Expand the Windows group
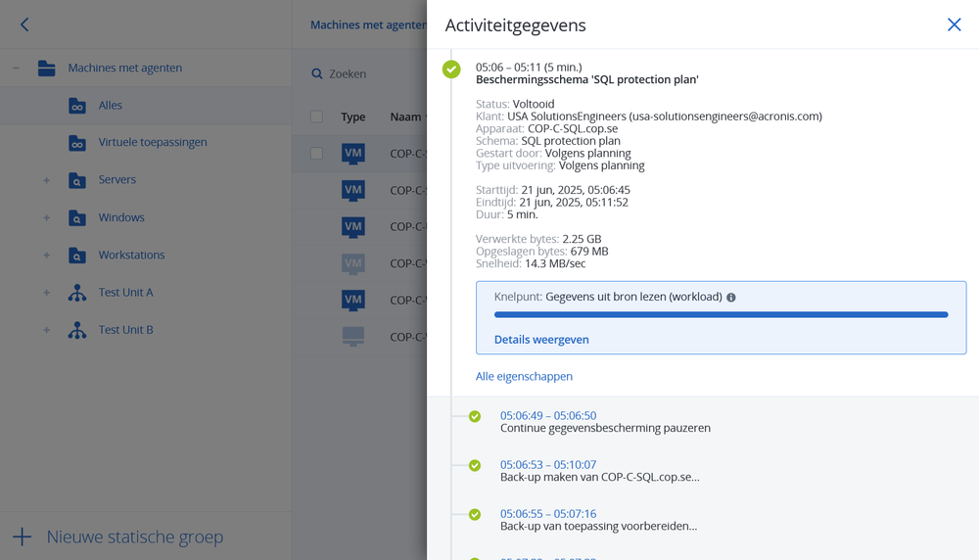Viewport: 979px width, 560px height. (x=46, y=218)
